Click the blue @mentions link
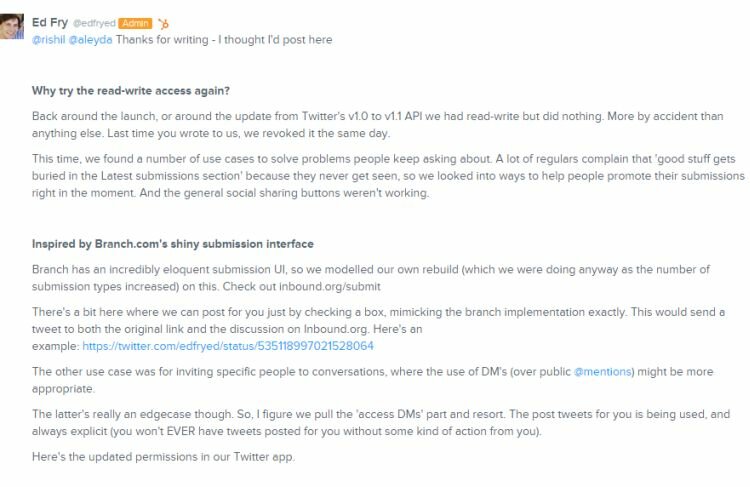The image size is (750, 487). [603, 371]
